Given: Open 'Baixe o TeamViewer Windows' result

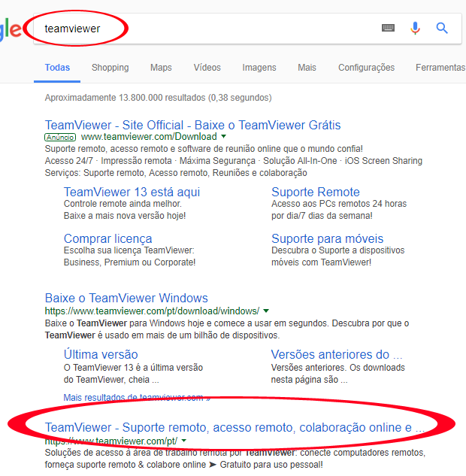Looking at the screenshot, I should point(126,298).
